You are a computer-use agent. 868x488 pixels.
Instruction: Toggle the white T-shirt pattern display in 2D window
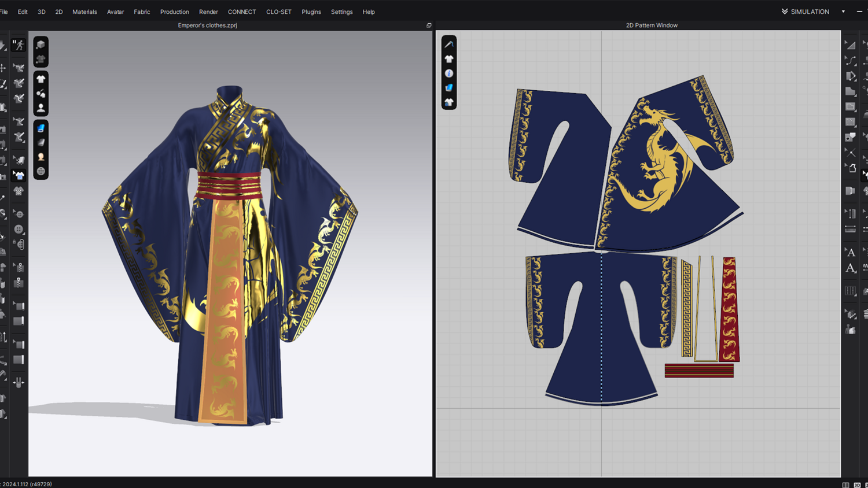coord(449,58)
